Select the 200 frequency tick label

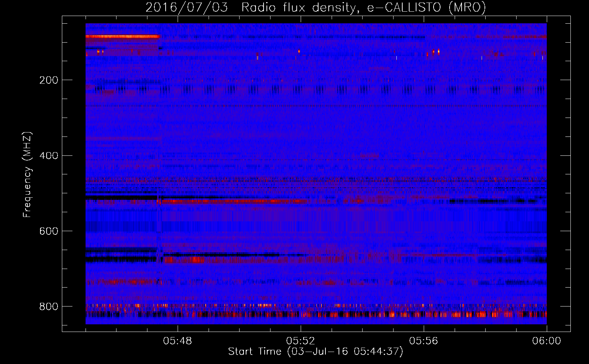(49, 80)
